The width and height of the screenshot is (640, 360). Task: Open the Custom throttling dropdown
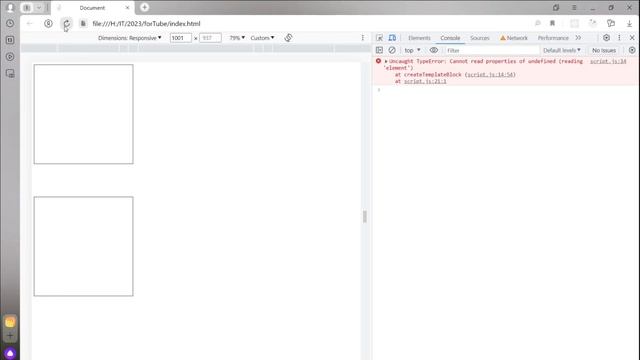262,38
